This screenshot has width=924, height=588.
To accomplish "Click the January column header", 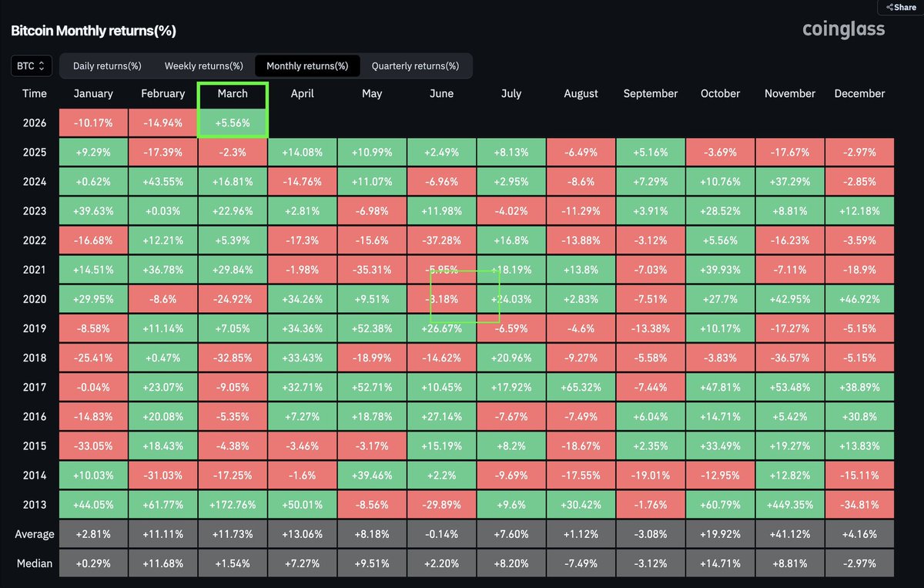I will tap(93, 93).
